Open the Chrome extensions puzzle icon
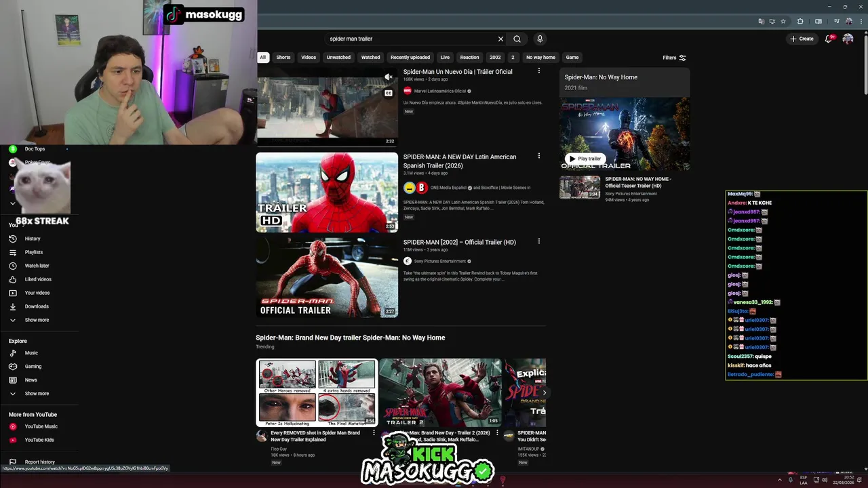Viewport: 868px width, 488px height. pos(800,21)
